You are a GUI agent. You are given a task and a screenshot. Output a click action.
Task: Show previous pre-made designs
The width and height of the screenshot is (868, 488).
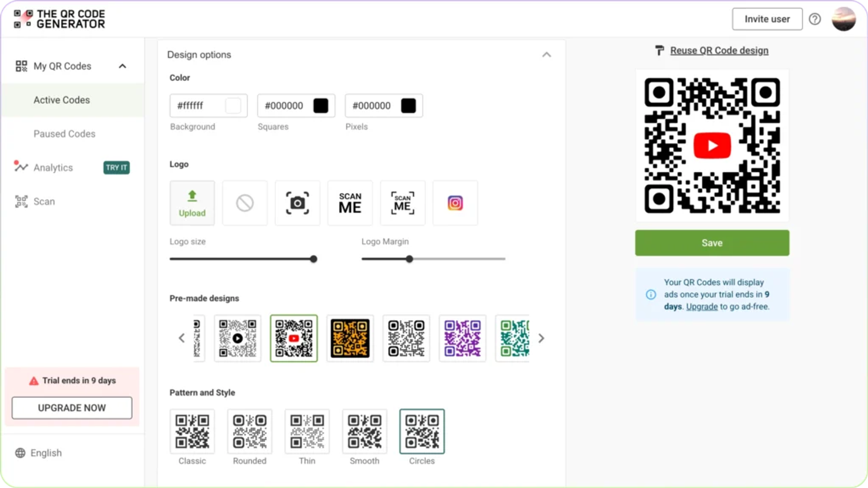click(182, 338)
